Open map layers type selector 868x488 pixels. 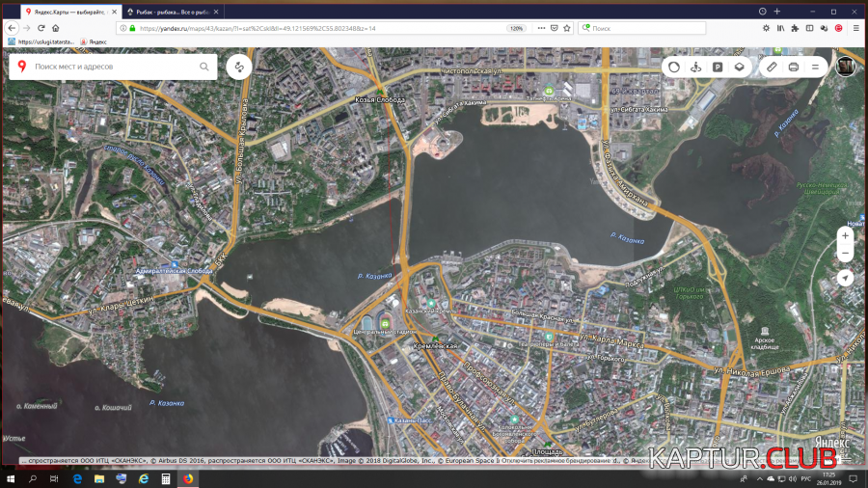[x=739, y=67]
